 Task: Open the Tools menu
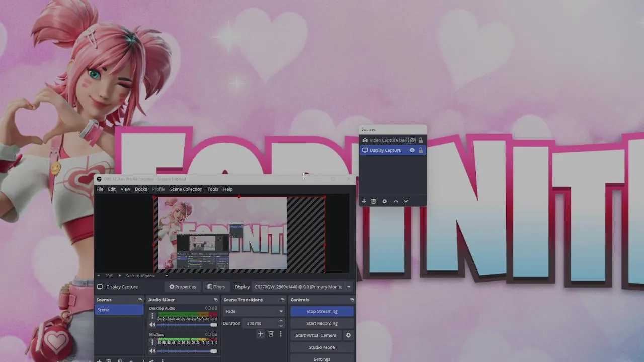(x=213, y=189)
